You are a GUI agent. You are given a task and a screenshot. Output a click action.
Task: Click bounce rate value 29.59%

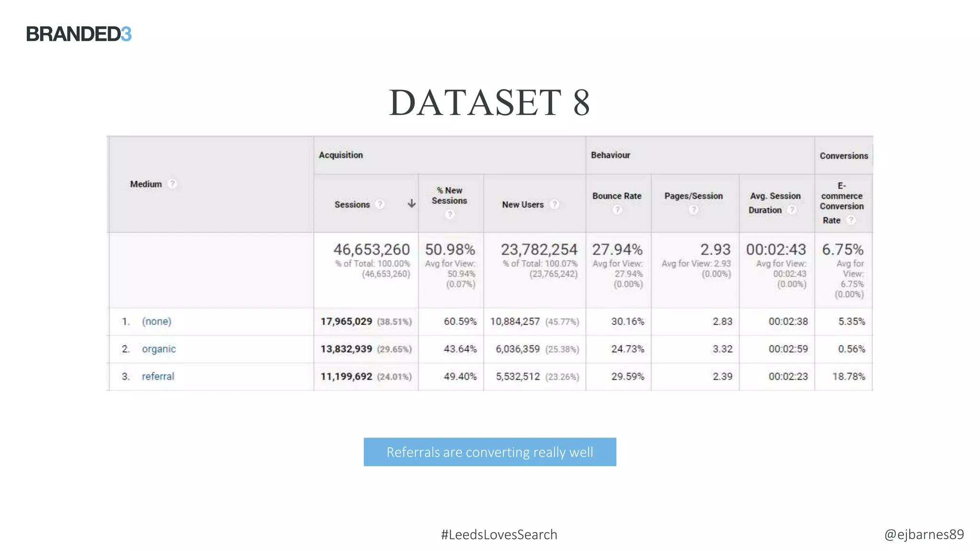click(x=627, y=376)
